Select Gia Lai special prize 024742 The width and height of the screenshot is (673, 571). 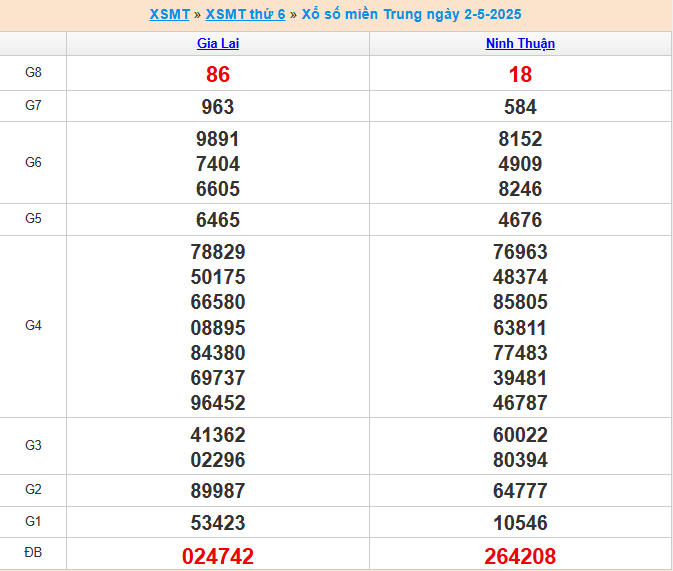[218, 556]
